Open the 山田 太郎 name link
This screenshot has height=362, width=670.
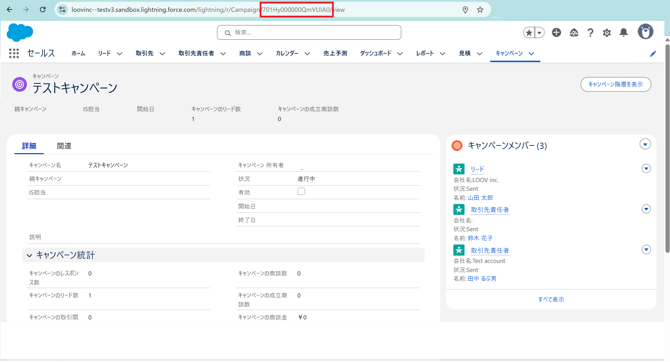coord(480,197)
